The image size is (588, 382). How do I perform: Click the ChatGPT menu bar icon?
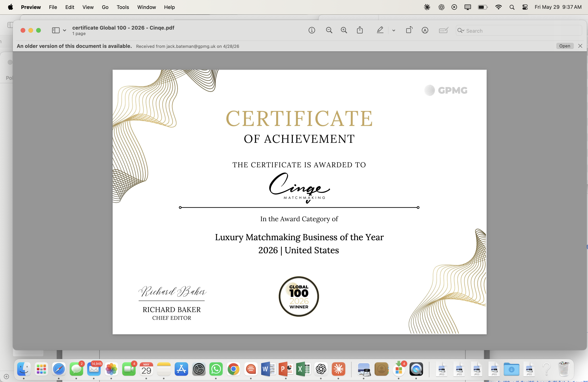coord(441,7)
